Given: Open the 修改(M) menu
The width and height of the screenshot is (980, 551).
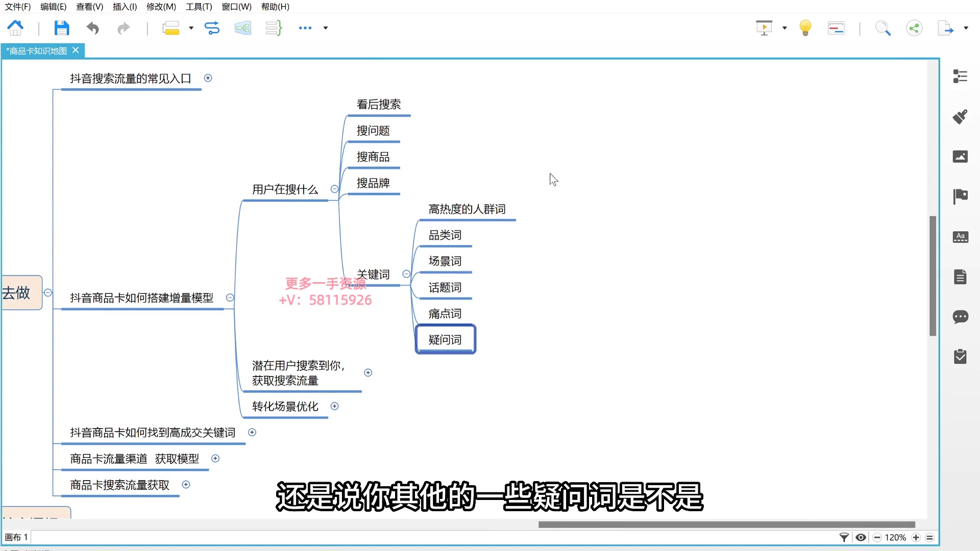Looking at the screenshot, I should tap(161, 7).
